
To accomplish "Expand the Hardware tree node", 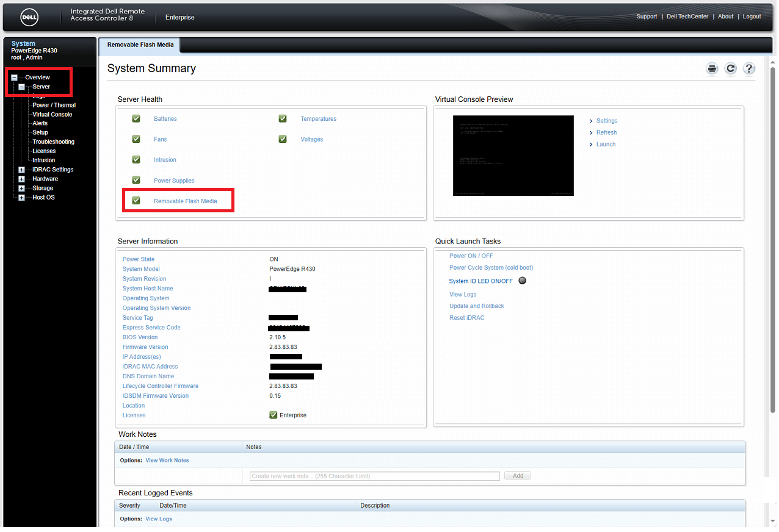I will [x=21, y=179].
